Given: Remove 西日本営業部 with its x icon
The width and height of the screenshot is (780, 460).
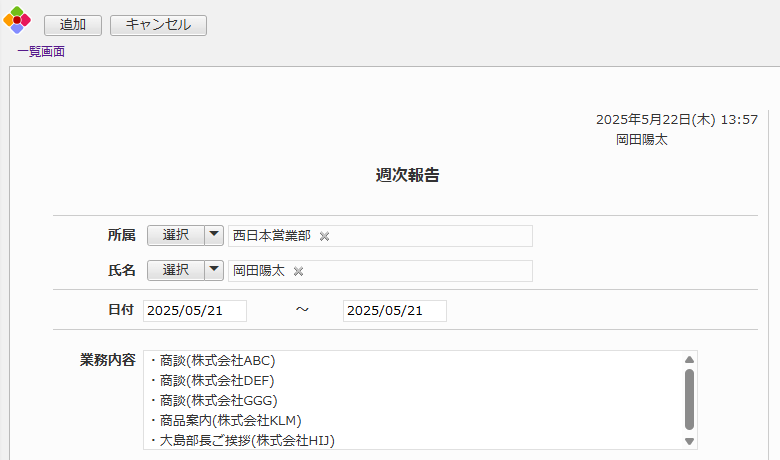Looking at the screenshot, I should click(324, 236).
